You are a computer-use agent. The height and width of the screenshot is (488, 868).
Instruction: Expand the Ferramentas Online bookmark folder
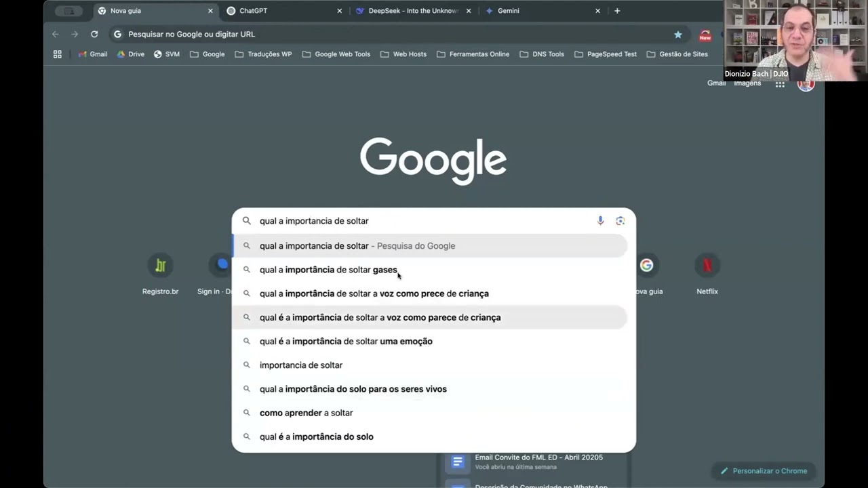click(473, 54)
